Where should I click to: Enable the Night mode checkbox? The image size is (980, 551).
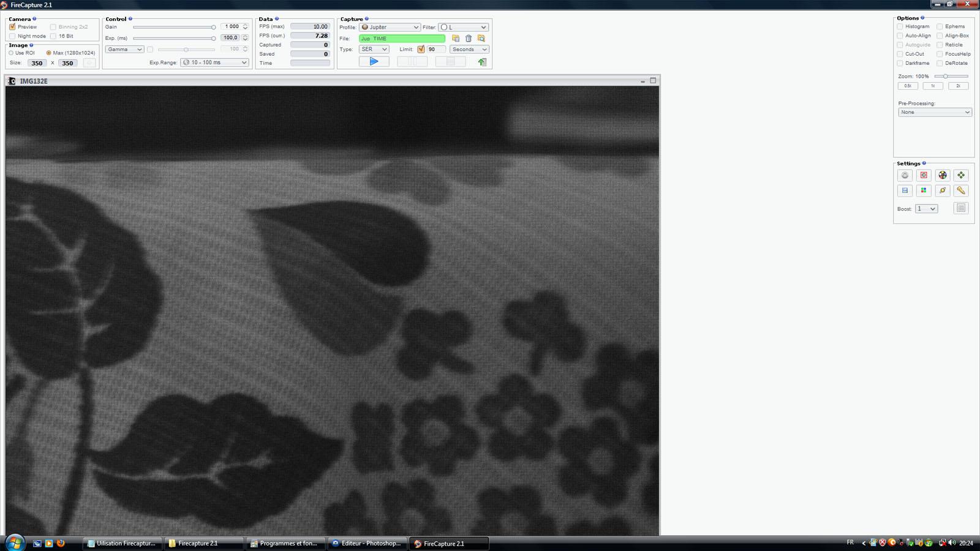(12, 36)
